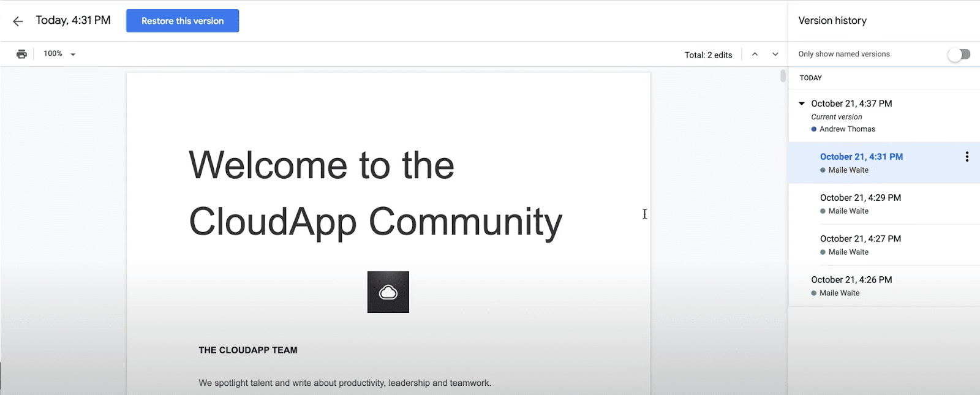Click the TODAY section header

click(810, 78)
